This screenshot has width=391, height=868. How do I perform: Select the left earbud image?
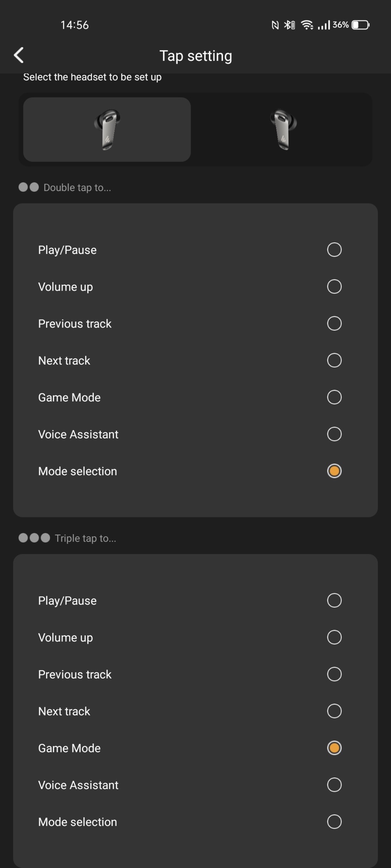click(107, 130)
